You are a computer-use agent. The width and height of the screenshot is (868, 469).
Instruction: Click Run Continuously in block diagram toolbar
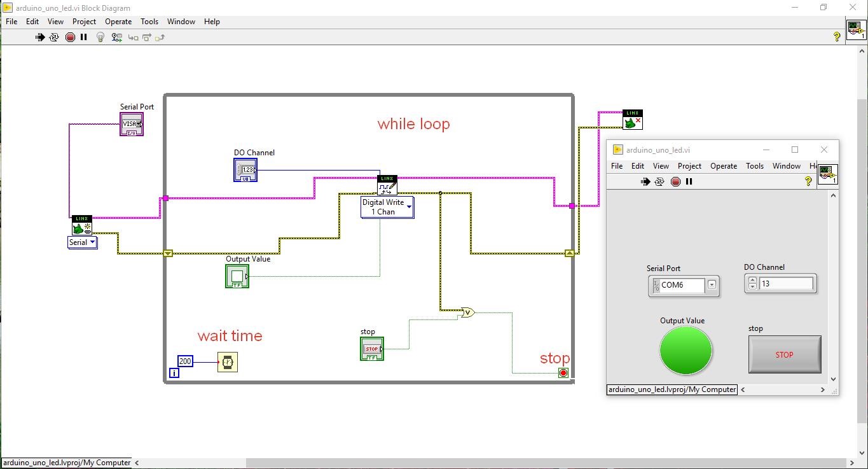54,38
